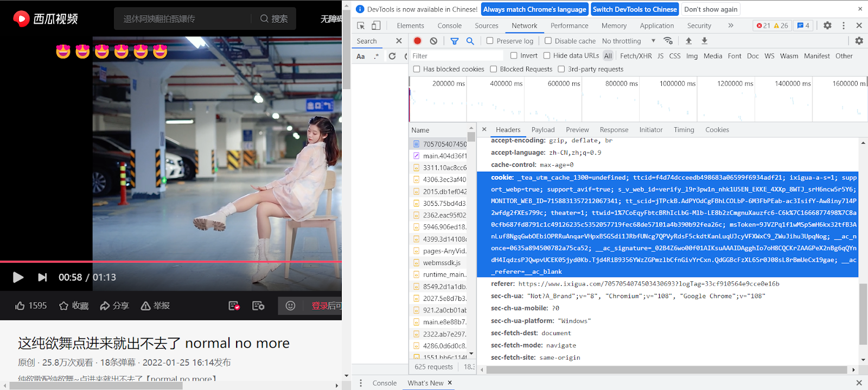
Task: Check the 3rd-party requests checkbox
Action: tap(561, 69)
